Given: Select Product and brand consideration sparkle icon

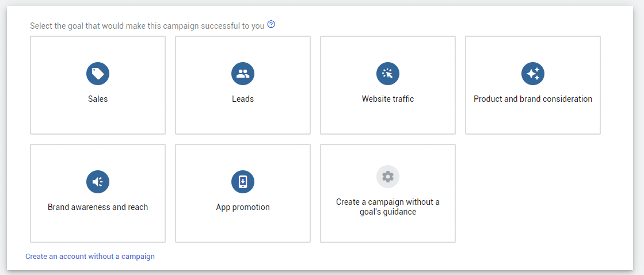Looking at the screenshot, I should [533, 74].
